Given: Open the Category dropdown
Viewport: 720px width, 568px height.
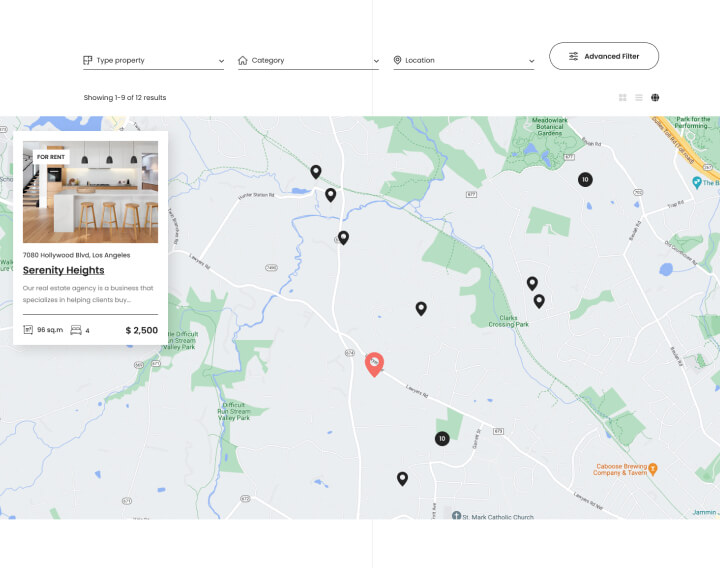Looking at the screenshot, I should tap(308, 61).
